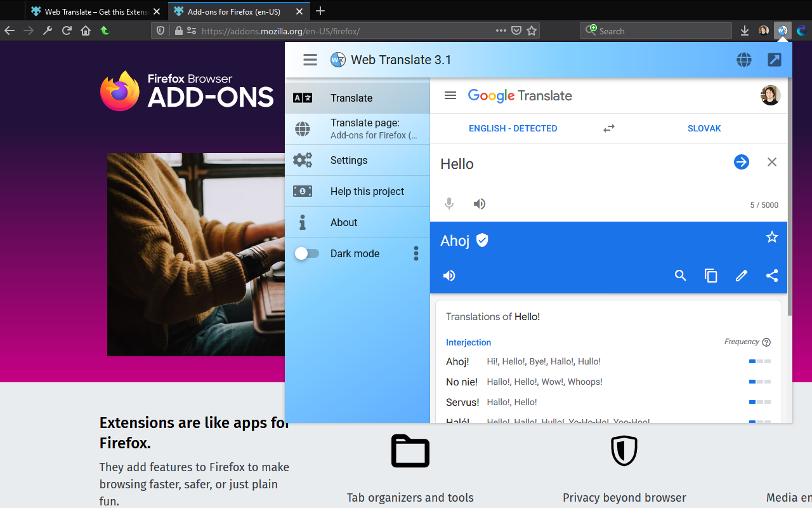The image size is (812, 508).
Task: Open page actions three-dot menu in URL bar
Action: click(x=501, y=30)
